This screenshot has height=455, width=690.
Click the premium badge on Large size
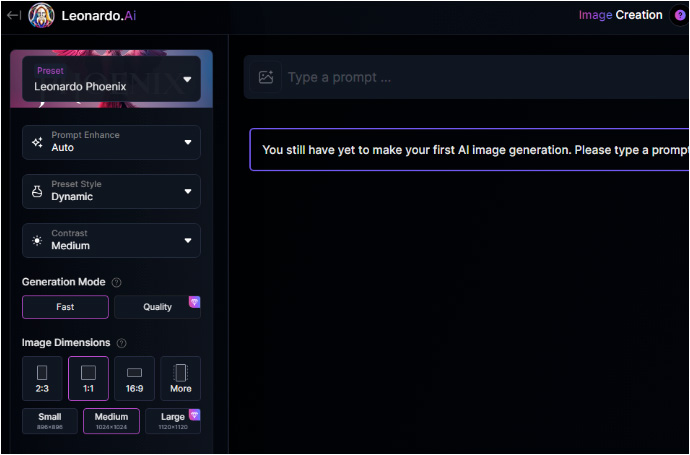194,414
